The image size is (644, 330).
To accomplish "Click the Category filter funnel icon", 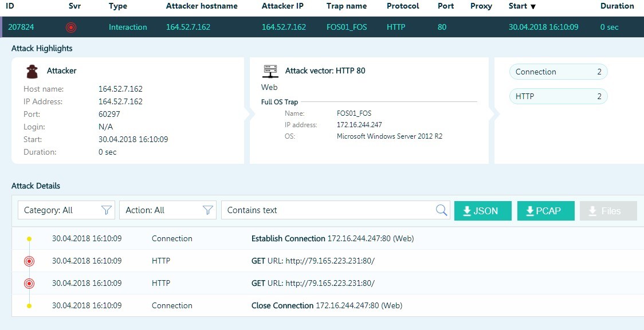I will (106, 210).
